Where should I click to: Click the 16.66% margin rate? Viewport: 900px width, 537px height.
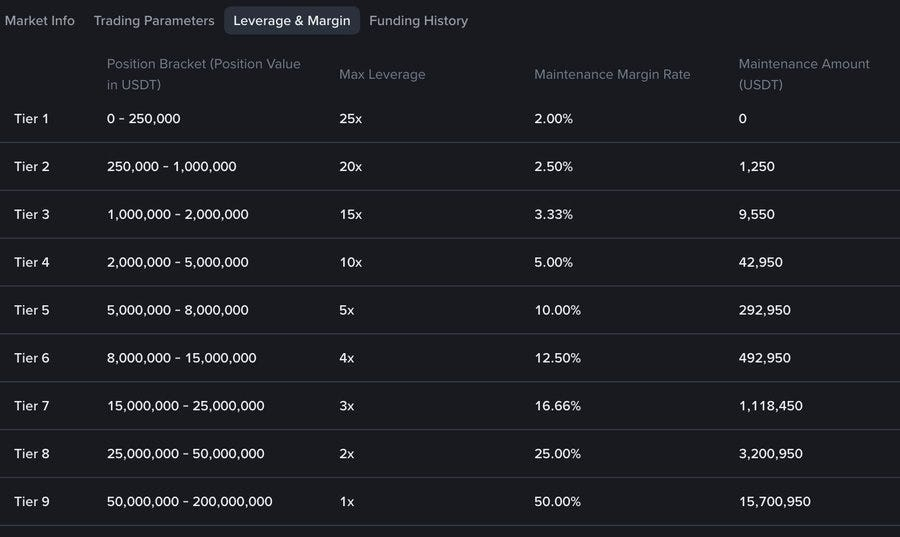(x=557, y=406)
